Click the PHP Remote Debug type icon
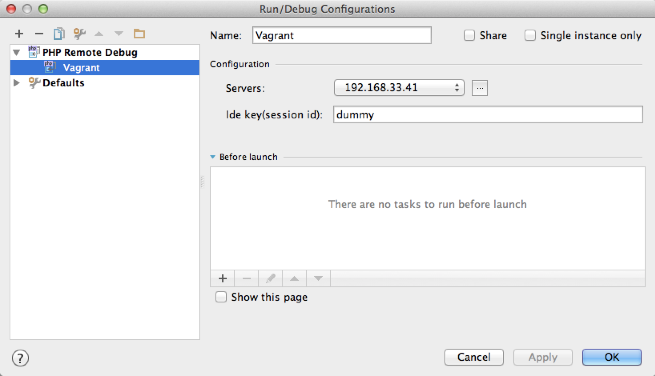 coord(33,52)
